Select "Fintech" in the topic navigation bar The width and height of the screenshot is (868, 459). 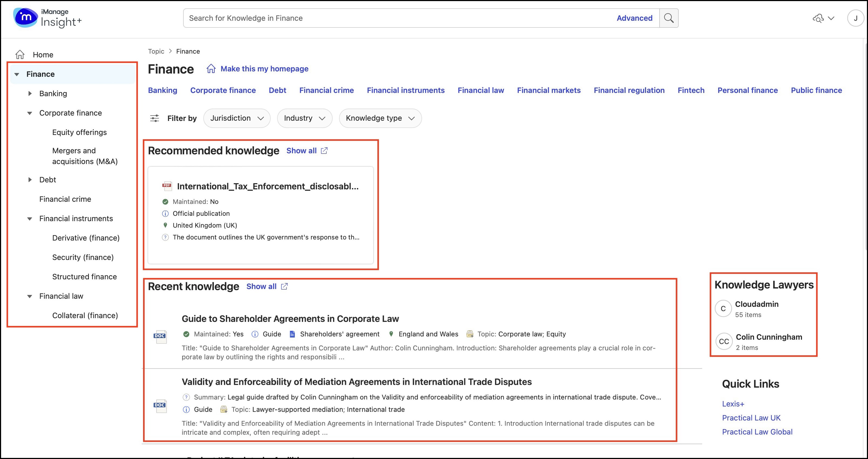click(x=691, y=90)
